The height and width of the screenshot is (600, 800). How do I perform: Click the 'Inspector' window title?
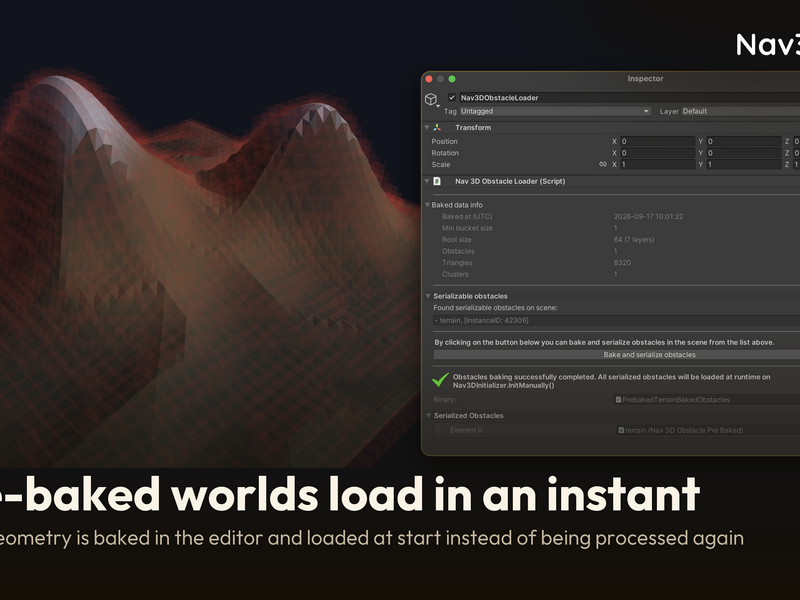point(645,79)
